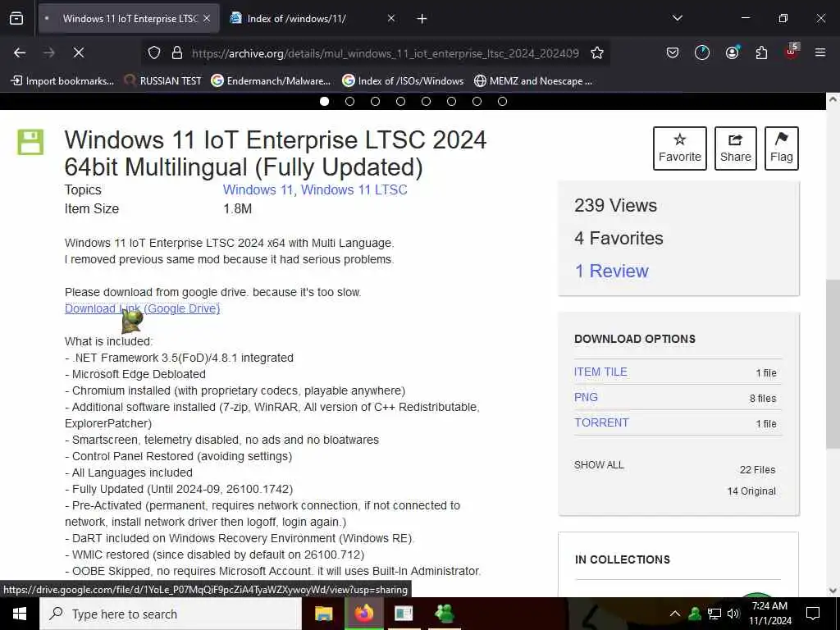Open the uBlock Origin extension icon
The width and height of the screenshot is (840, 630).
pyautogui.click(x=792, y=52)
